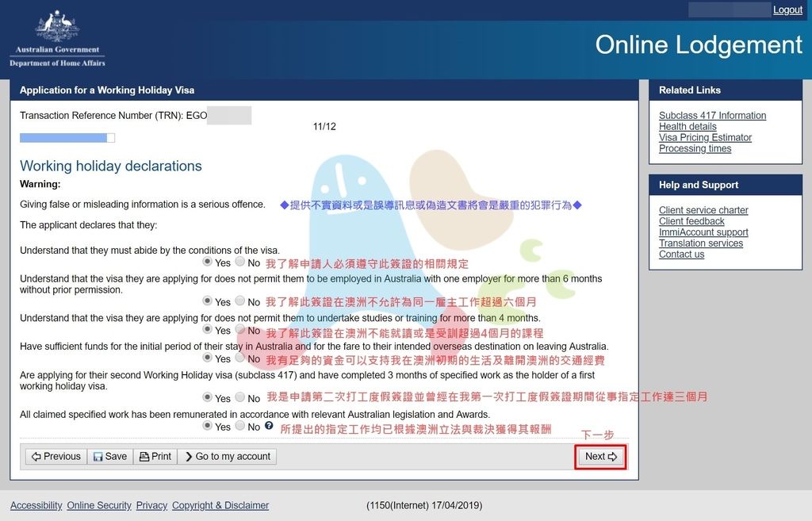
Task: Choose Yes for the second Working Holiday visa question
Action: 208,397
